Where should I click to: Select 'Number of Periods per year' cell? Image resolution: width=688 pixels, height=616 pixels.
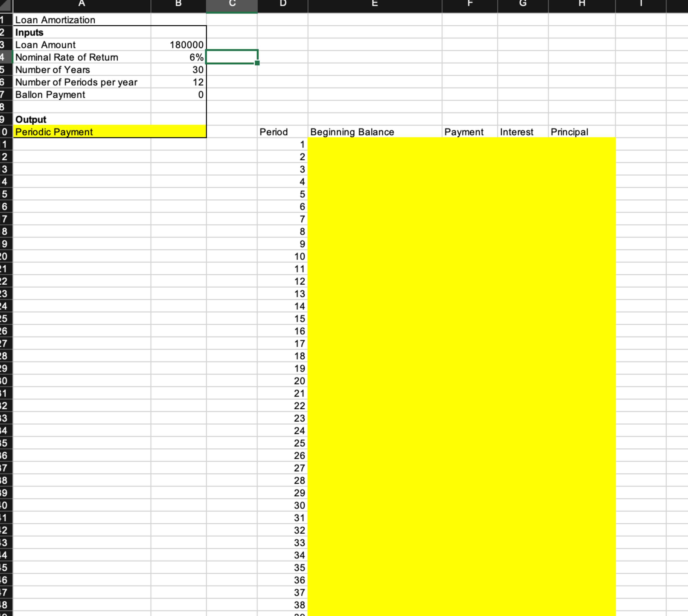[x=82, y=82]
